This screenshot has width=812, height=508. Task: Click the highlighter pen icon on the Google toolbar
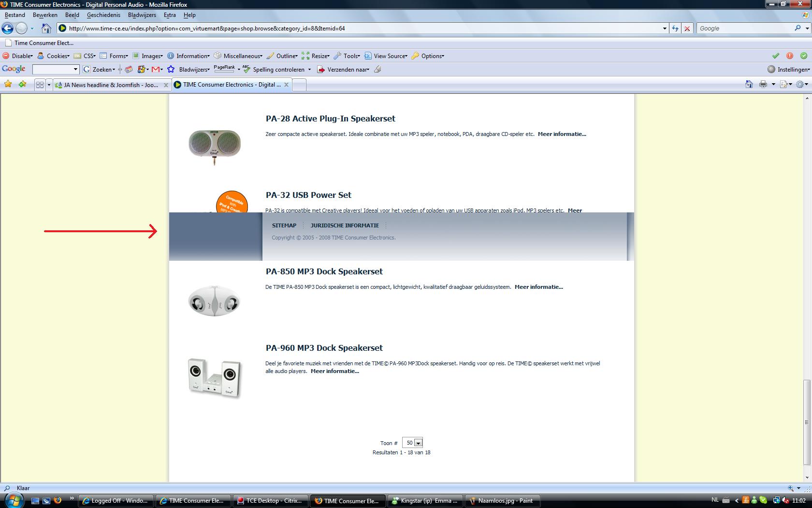(x=377, y=69)
